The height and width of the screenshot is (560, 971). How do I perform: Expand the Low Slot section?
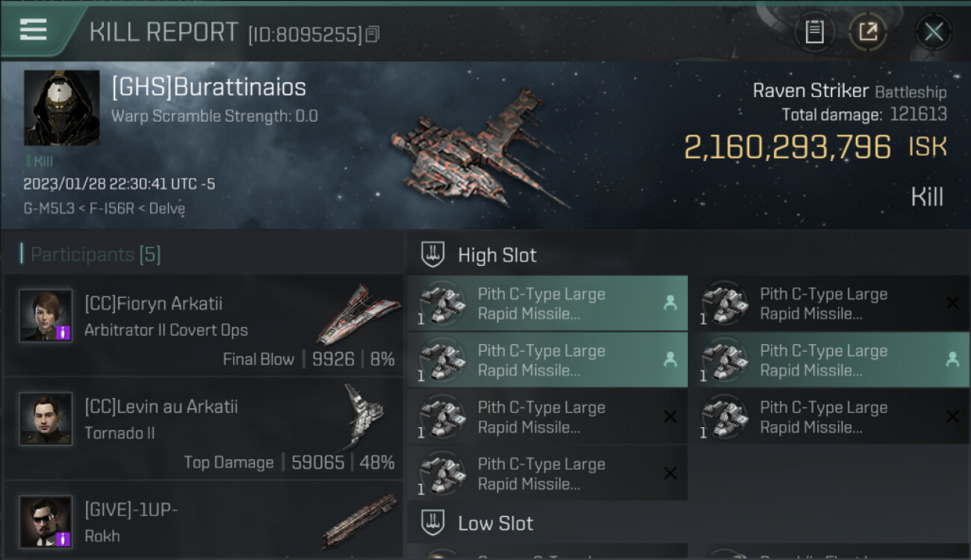click(x=495, y=523)
